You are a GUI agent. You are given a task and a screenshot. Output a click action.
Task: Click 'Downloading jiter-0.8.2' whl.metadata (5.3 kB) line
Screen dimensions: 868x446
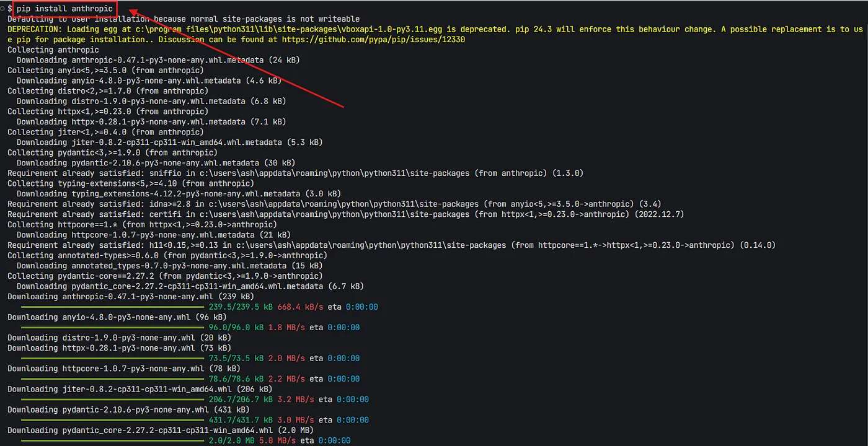169,142
